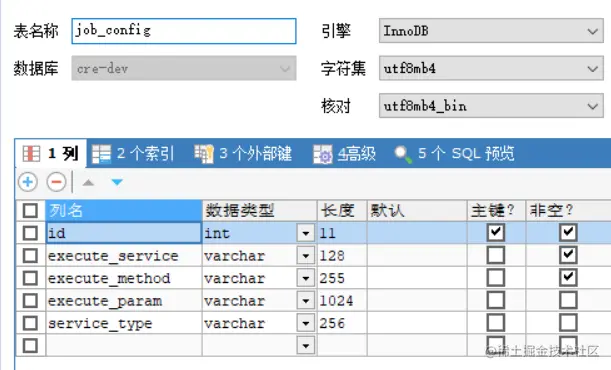Screen dimensions: 611x370
Task: Switch to the 2 个索引 tab
Action: pyautogui.click(x=132, y=153)
